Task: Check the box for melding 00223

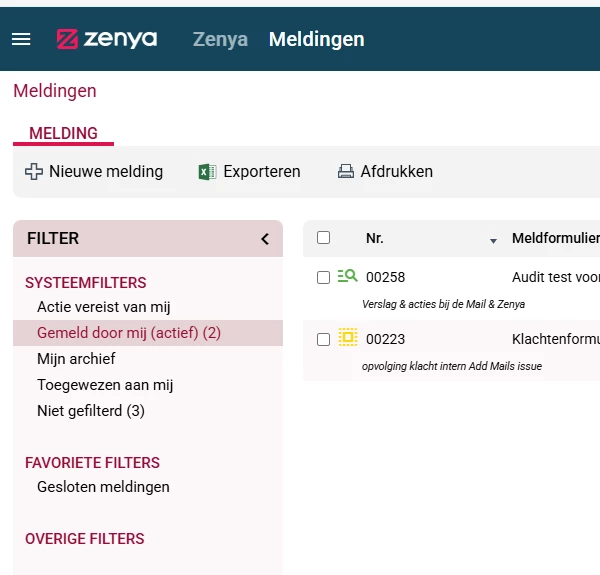Action: click(x=323, y=339)
